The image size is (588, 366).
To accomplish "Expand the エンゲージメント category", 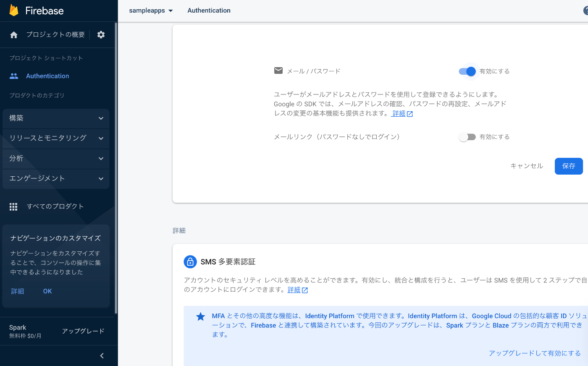I will click(56, 178).
